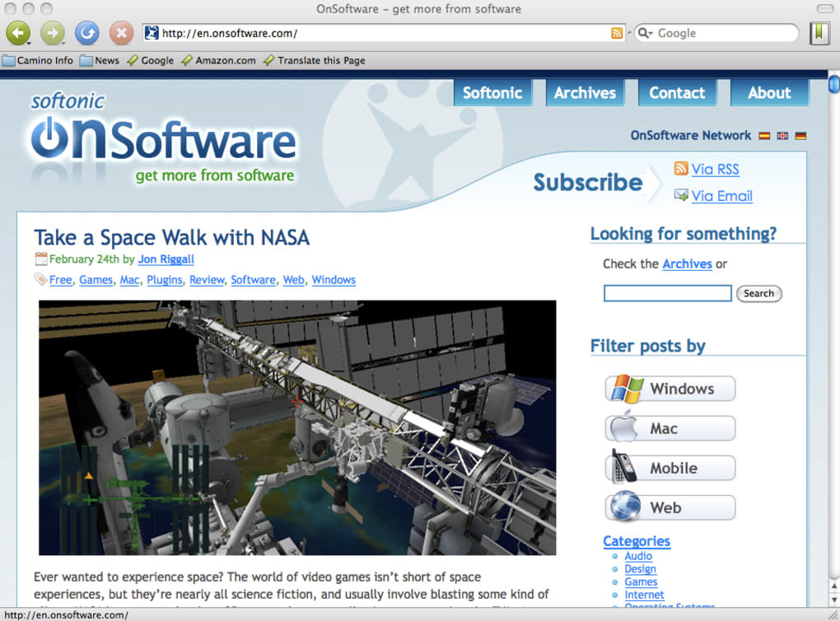840x621 pixels.
Task: Subscribe with the Via Email link
Action: pos(722,196)
